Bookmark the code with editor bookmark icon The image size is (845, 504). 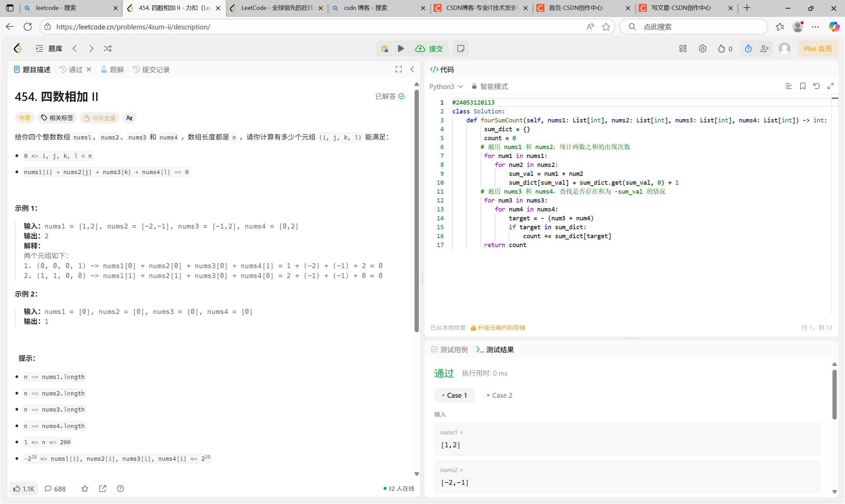point(803,86)
